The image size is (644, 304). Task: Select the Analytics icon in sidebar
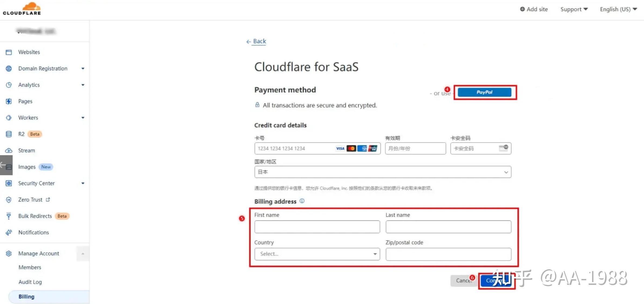(9, 85)
